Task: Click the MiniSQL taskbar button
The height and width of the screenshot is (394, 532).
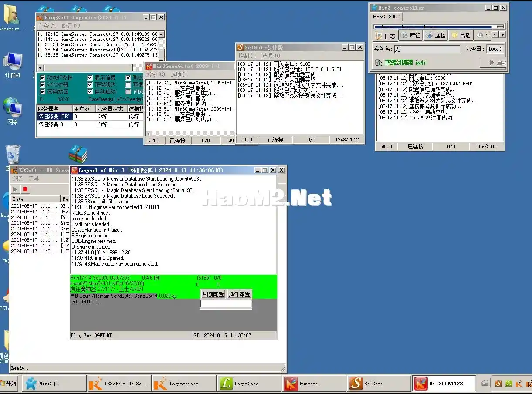Action: click(53, 384)
